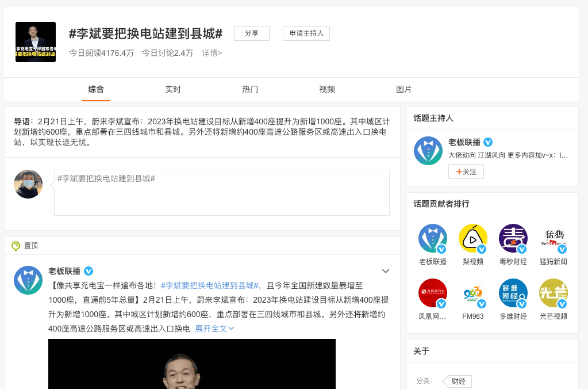
Task: Click the 财经 category tag
Action: [458, 382]
